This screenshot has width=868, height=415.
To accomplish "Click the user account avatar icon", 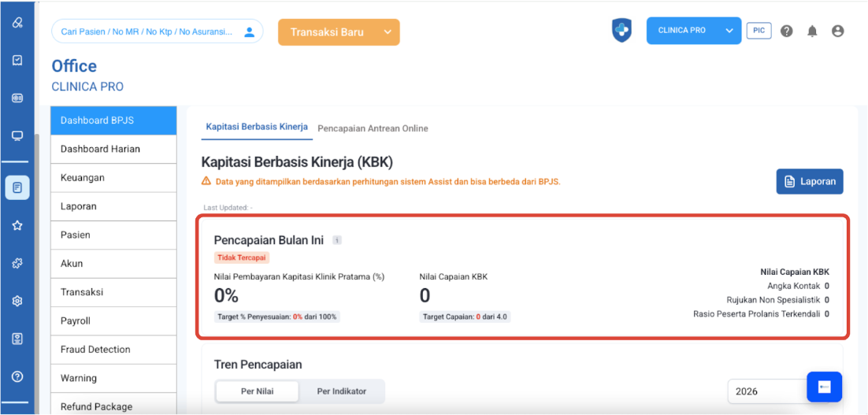I will pyautogui.click(x=837, y=31).
